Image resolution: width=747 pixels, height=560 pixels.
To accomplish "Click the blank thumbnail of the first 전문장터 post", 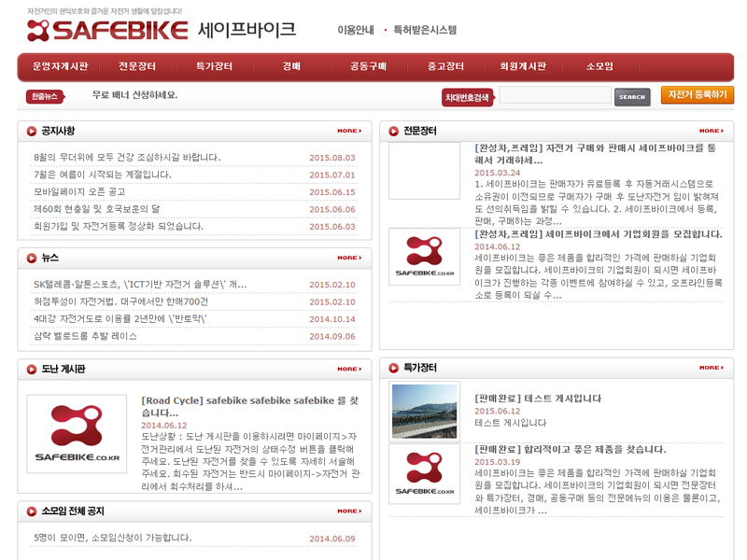I will click(425, 171).
